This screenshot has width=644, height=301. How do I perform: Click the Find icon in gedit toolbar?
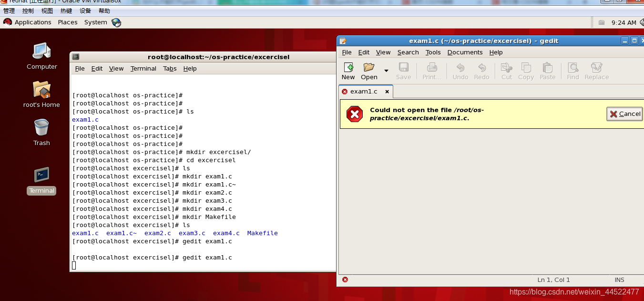pos(573,68)
